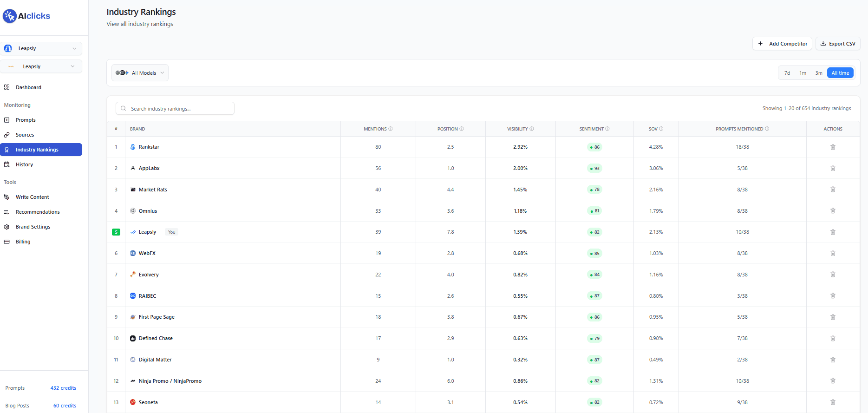Click the Defined Chase brand logo icon
The height and width of the screenshot is (413, 868).
pyautogui.click(x=133, y=338)
